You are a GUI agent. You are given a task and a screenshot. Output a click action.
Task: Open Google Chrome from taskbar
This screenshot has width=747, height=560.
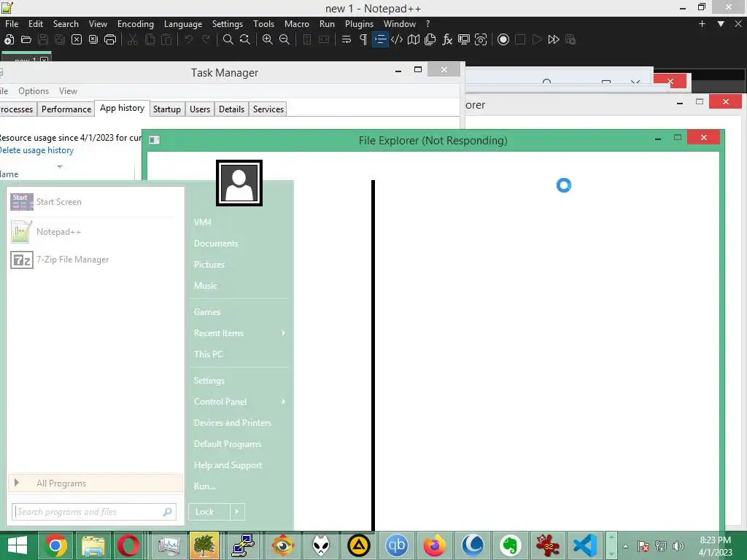click(55, 545)
